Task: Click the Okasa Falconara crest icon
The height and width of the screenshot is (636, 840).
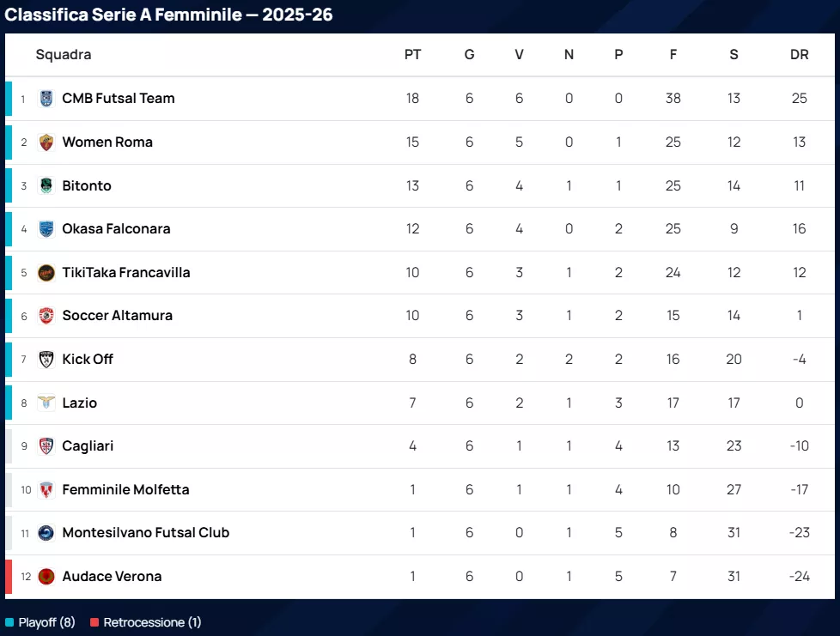Action: [x=46, y=229]
